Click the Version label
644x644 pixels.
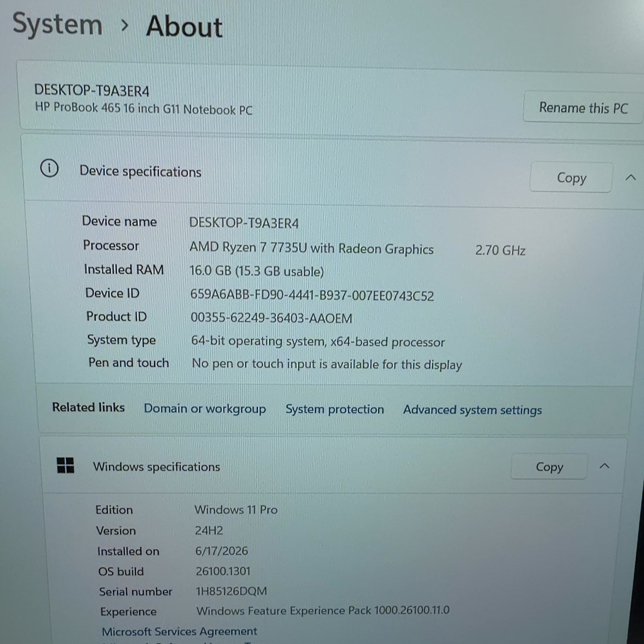pyautogui.click(x=116, y=531)
